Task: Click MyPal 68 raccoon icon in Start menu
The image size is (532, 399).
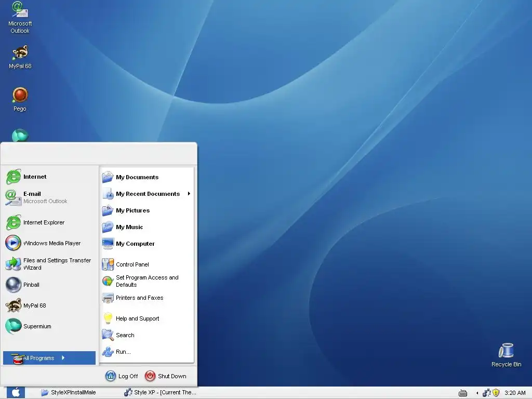Action: point(14,305)
